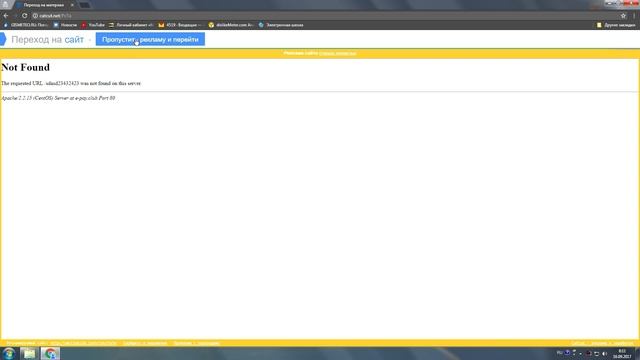
Task: Click the 'Переход на сайт' heading text
Action: click(x=47, y=40)
